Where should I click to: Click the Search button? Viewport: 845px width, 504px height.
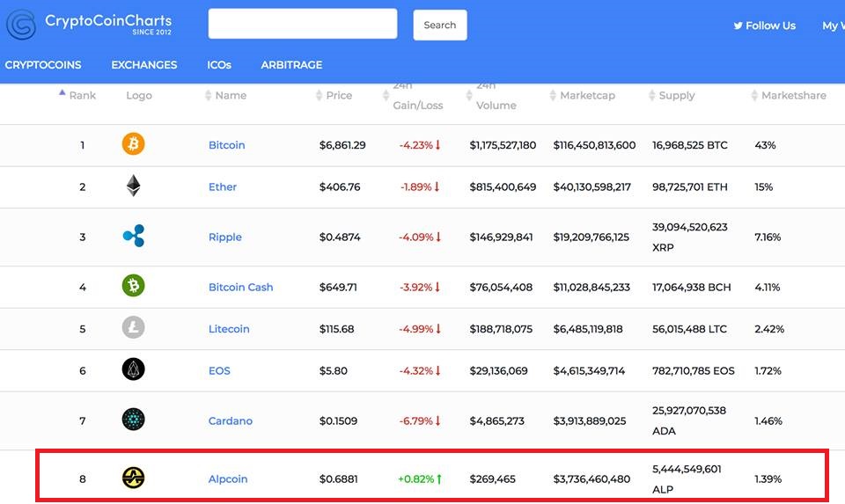[x=440, y=25]
